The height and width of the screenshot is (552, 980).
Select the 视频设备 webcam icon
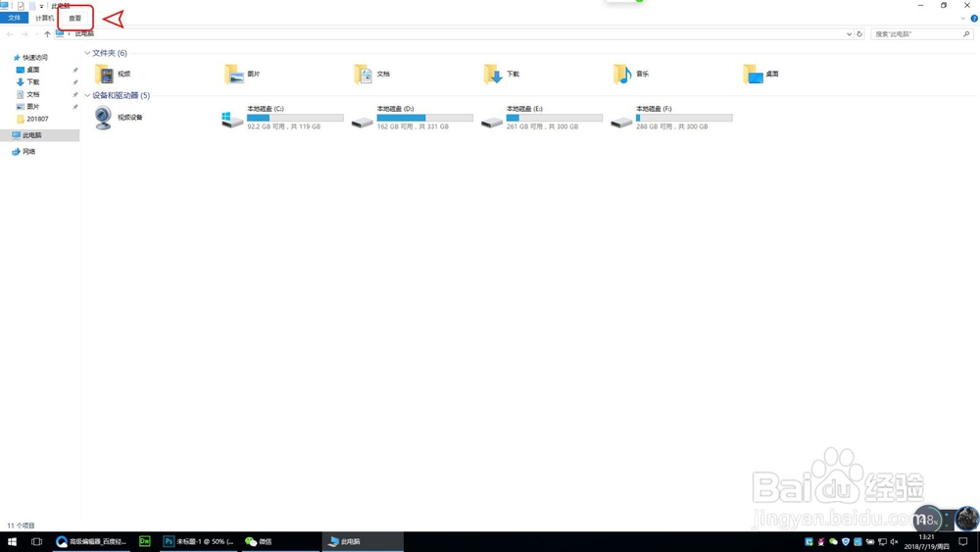tap(103, 118)
